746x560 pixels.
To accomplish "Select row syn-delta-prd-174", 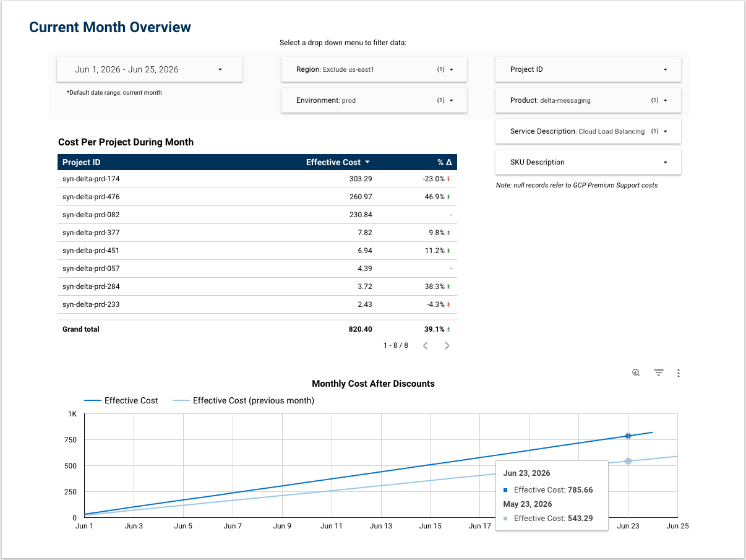I will click(x=257, y=179).
